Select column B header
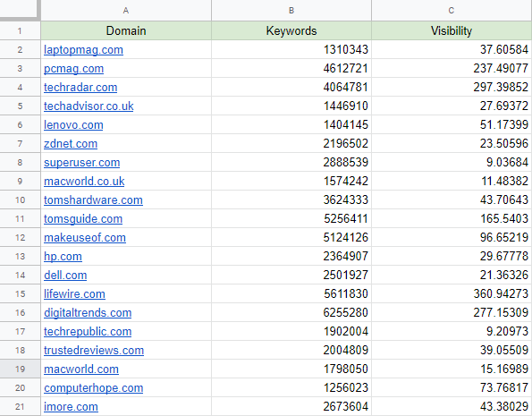The height and width of the screenshot is (416, 532). [291, 11]
